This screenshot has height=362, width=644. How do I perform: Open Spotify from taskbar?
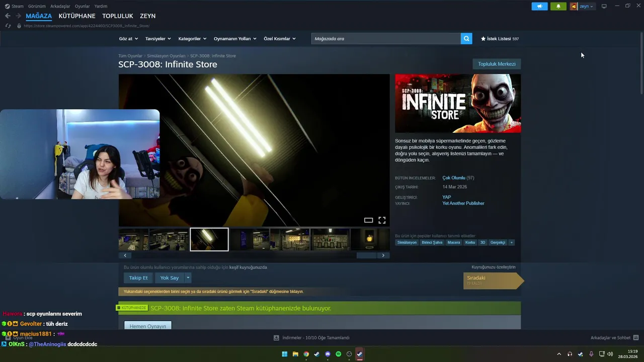tap(338, 354)
